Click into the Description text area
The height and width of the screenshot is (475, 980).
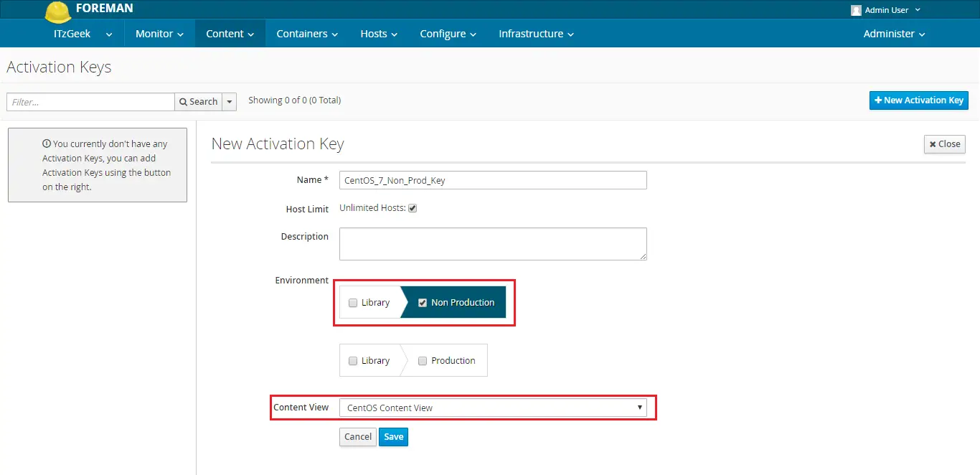(493, 244)
